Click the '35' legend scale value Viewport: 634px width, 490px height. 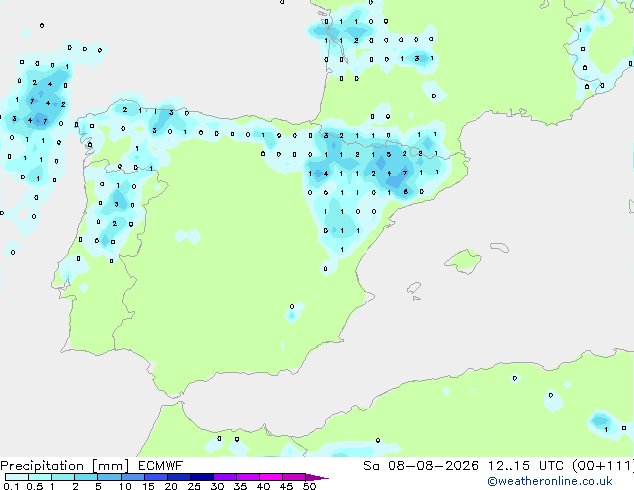click(x=240, y=486)
